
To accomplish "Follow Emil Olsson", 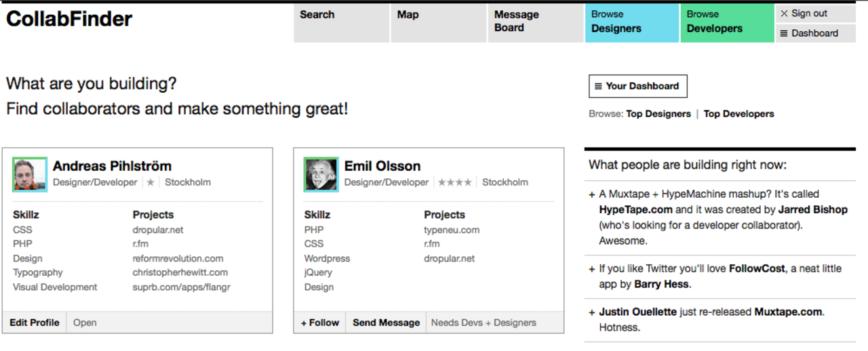I will [x=320, y=323].
